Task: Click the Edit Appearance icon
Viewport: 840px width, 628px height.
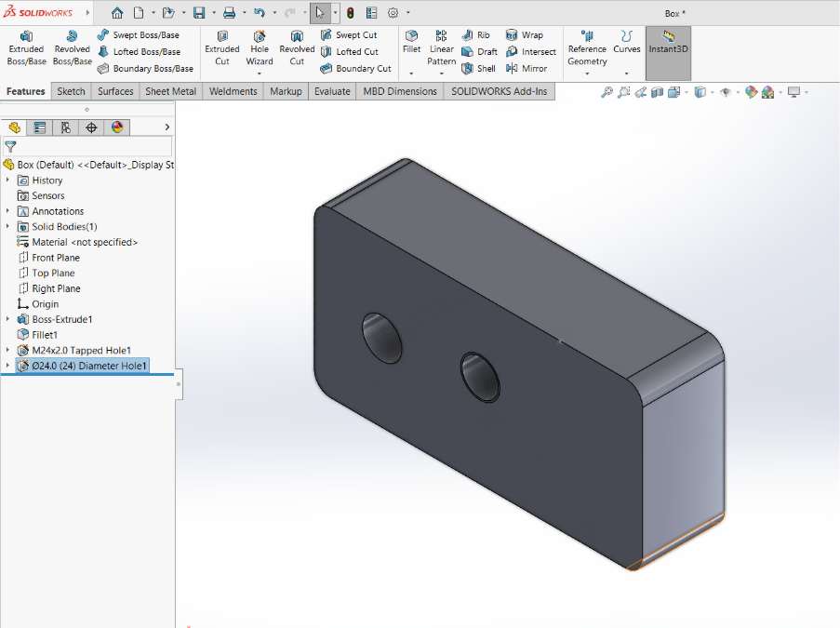Action: (751, 92)
